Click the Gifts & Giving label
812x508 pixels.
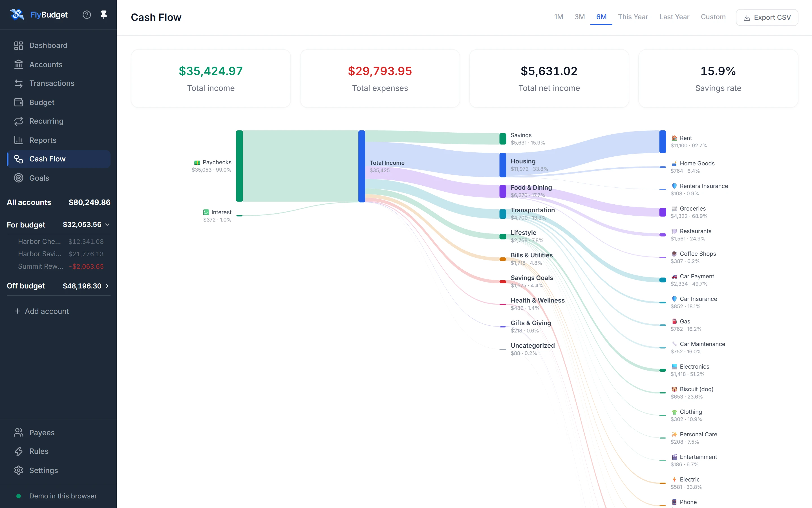tap(531, 323)
